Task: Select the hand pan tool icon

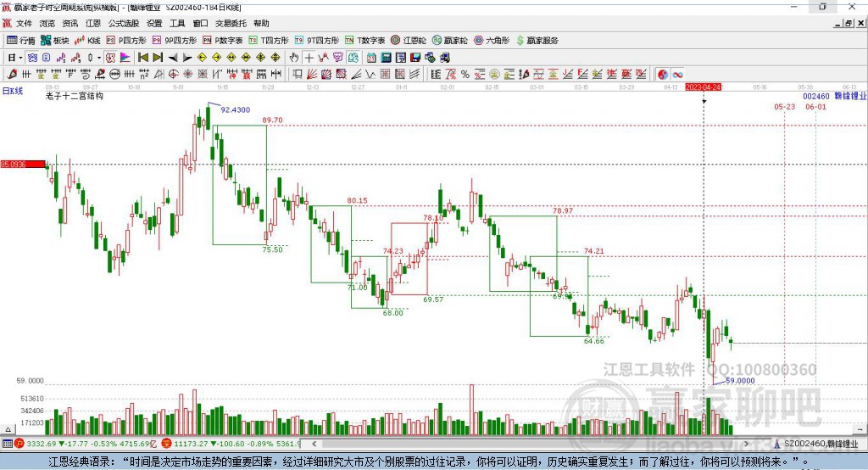Action: pos(294,58)
